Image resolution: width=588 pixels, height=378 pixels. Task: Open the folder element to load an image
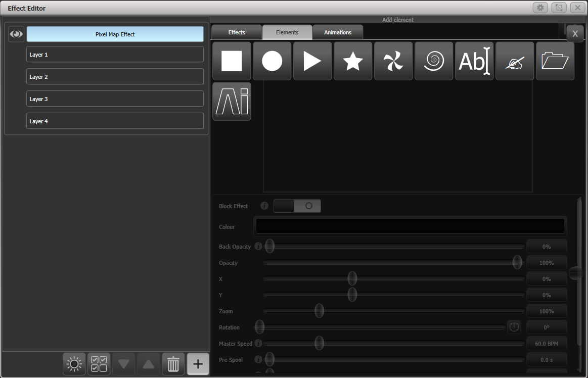pyautogui.click(x=555, y=61)
